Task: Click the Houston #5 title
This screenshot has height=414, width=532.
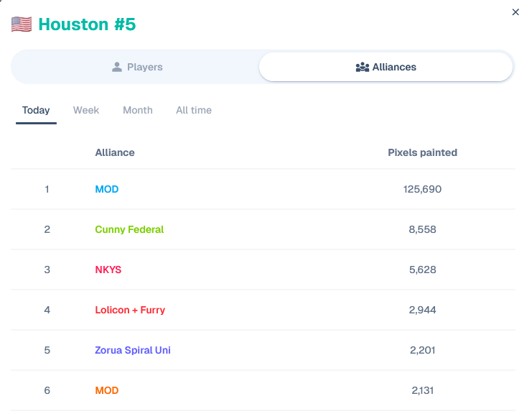Action: click(x=87, y=24)
